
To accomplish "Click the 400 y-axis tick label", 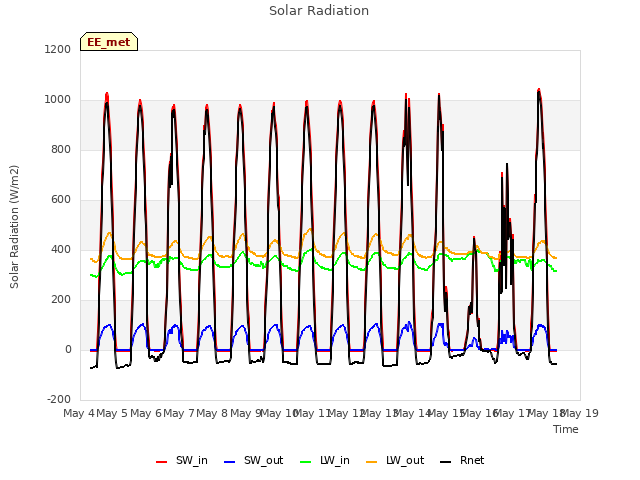I will click(61, 249).
